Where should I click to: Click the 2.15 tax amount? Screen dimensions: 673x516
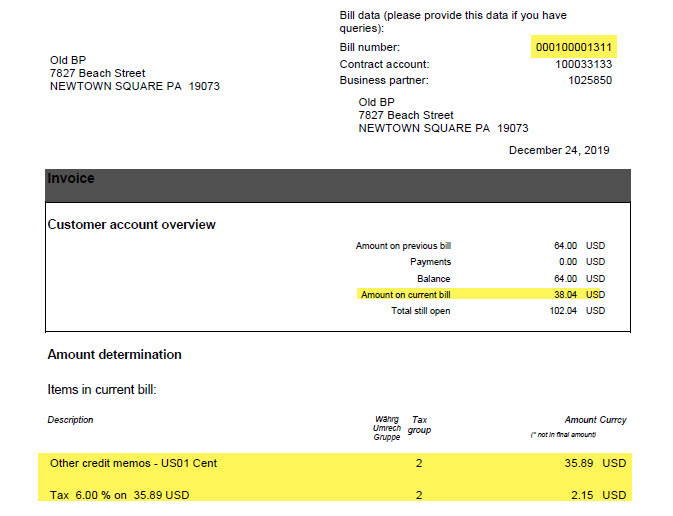587,495
